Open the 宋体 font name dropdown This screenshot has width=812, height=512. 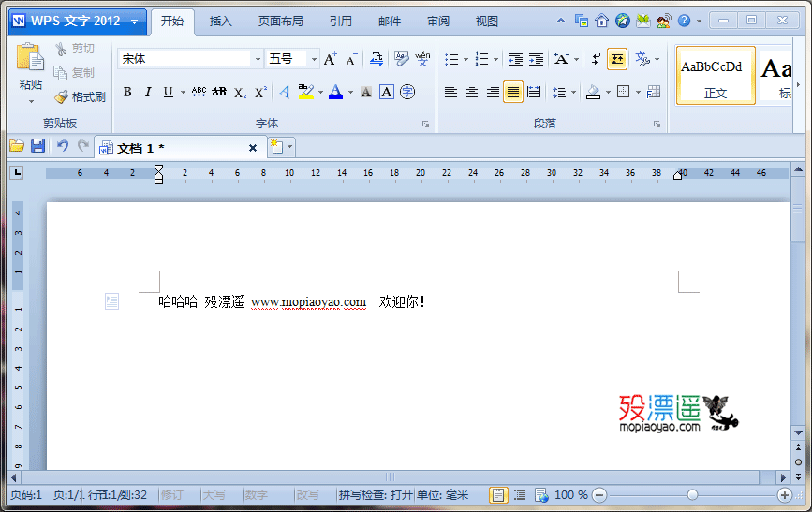[258, 59]
